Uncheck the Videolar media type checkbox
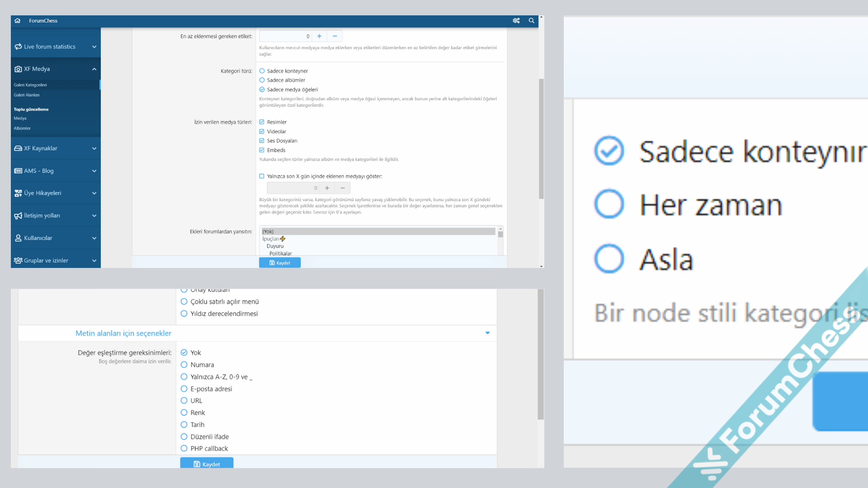Viewport: 868px width, 488px height. [262, 131]
